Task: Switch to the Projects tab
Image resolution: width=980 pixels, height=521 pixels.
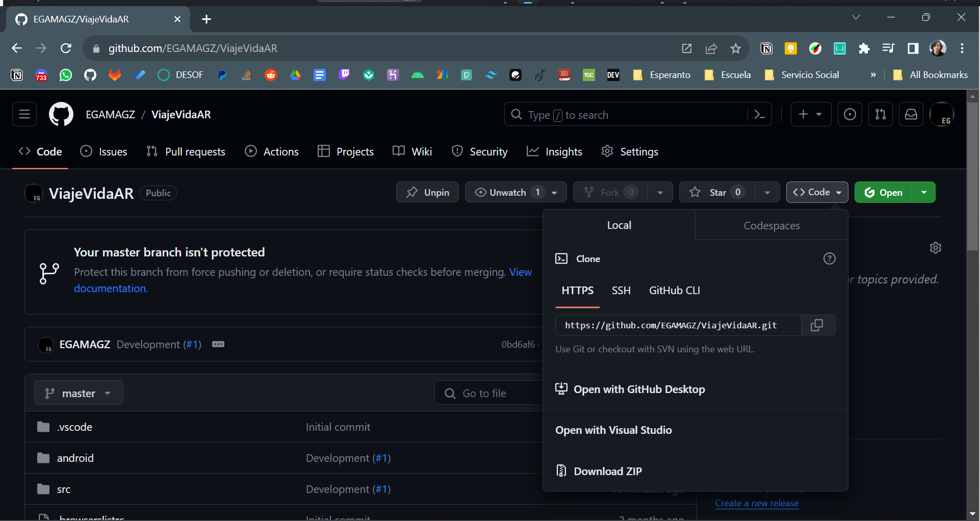Action: (346, 151)
